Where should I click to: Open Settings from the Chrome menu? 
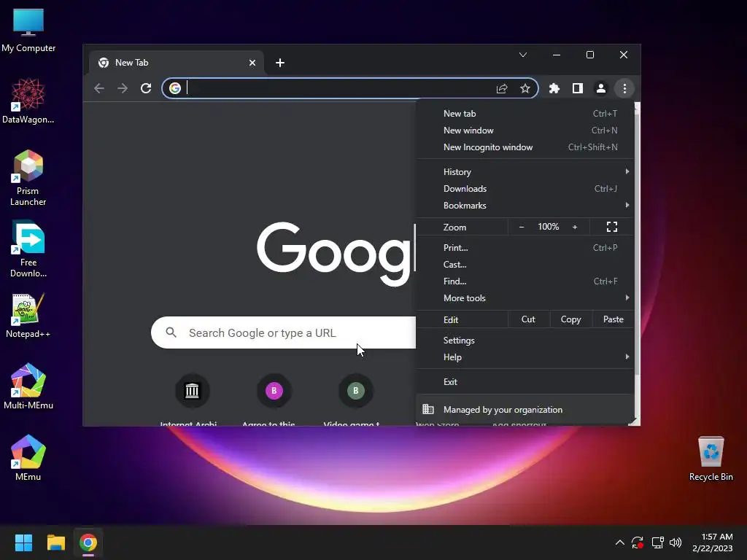[525, 340]
